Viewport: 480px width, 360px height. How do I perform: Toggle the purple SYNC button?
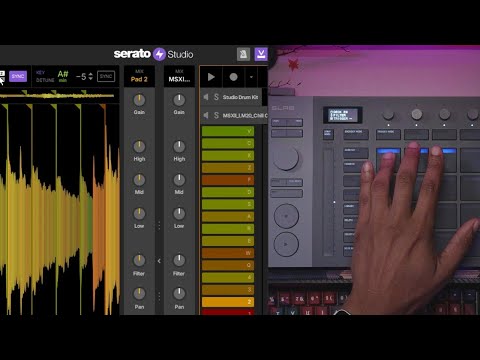click(18, 76)
